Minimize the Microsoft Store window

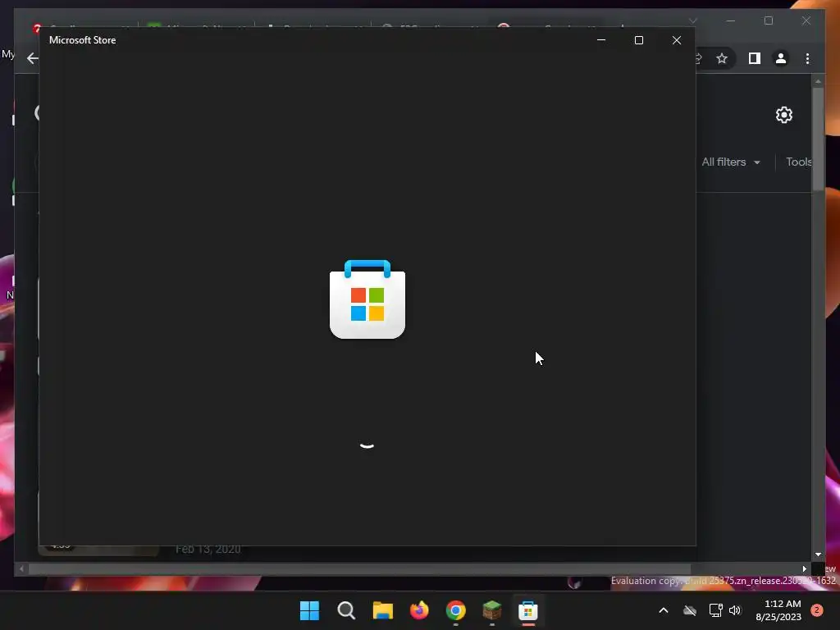click(601, 40)
